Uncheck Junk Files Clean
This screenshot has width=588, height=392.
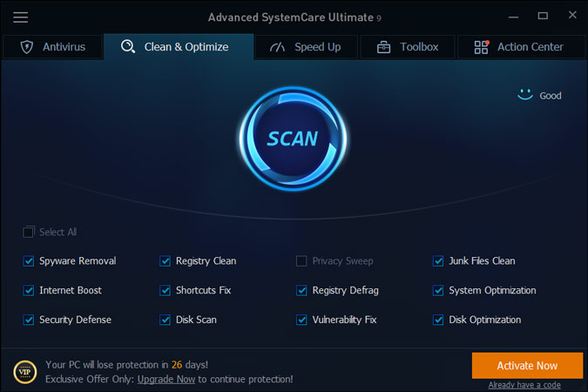point(438,260)
